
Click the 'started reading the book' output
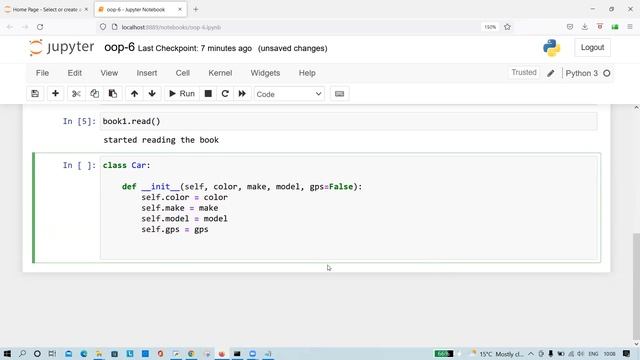(x=161, y=140)
